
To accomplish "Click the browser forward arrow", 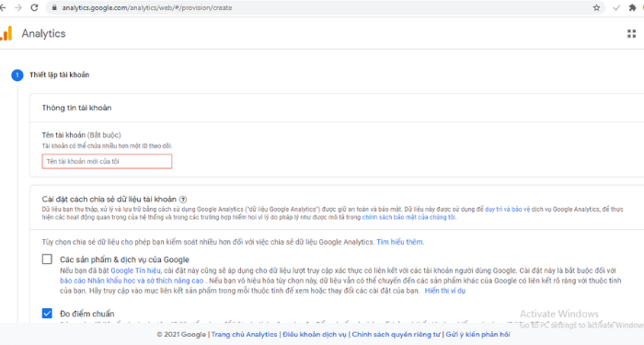I will click(x=18, y=7).
